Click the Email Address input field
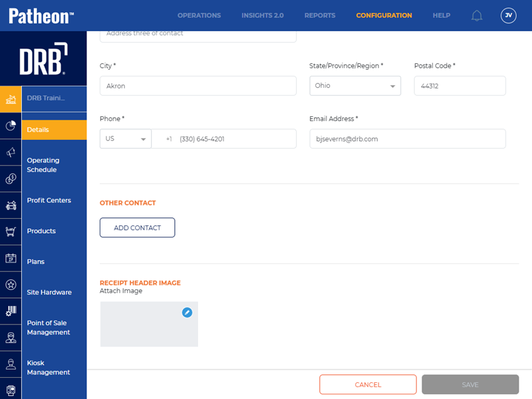 click(407, 139)
